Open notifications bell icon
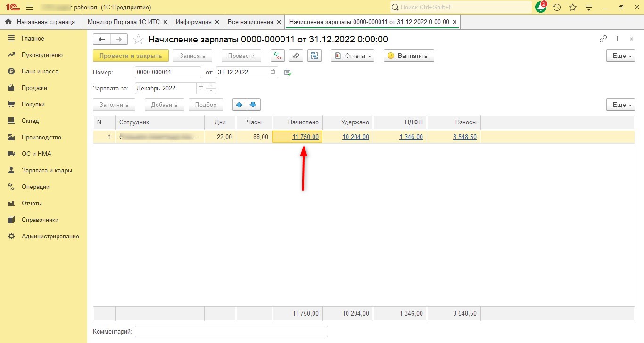This screenshot has width=644, height=343. tap(540, 8)
